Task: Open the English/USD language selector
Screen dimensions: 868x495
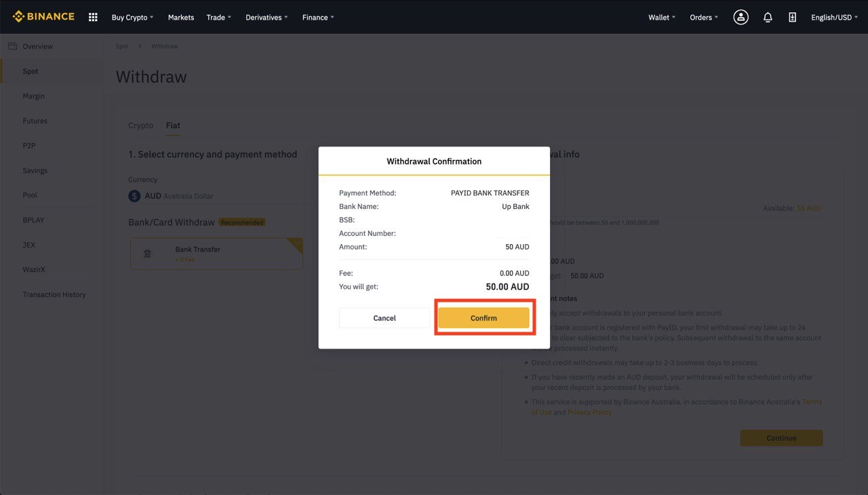Action: click(x=834, y=17)
